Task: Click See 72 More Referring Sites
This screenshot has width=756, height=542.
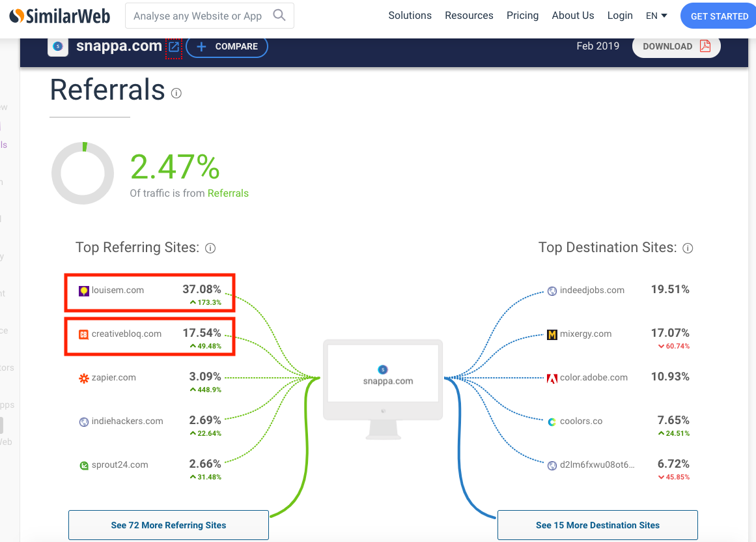Action: tap(168, 525)
